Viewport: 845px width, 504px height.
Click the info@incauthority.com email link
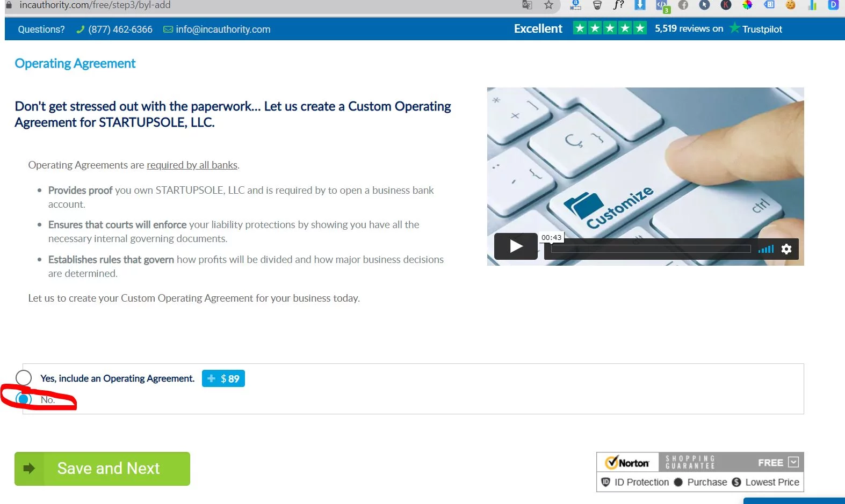coord(223,30)
